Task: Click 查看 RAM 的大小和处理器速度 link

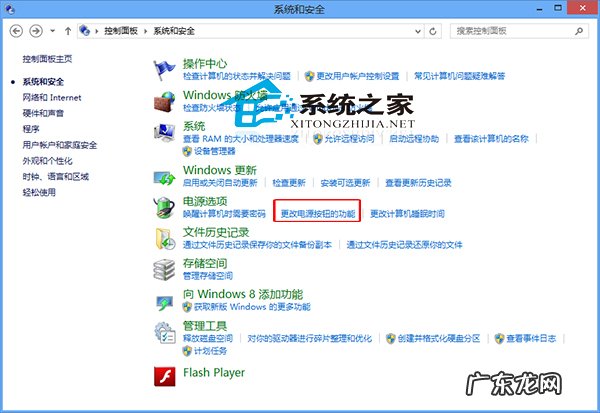Action: [x=241, y=139]
